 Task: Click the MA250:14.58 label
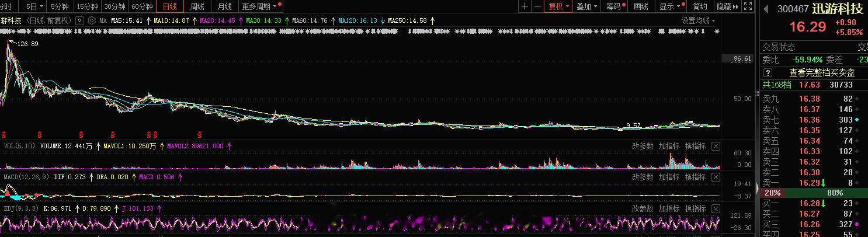coord(408,20)
